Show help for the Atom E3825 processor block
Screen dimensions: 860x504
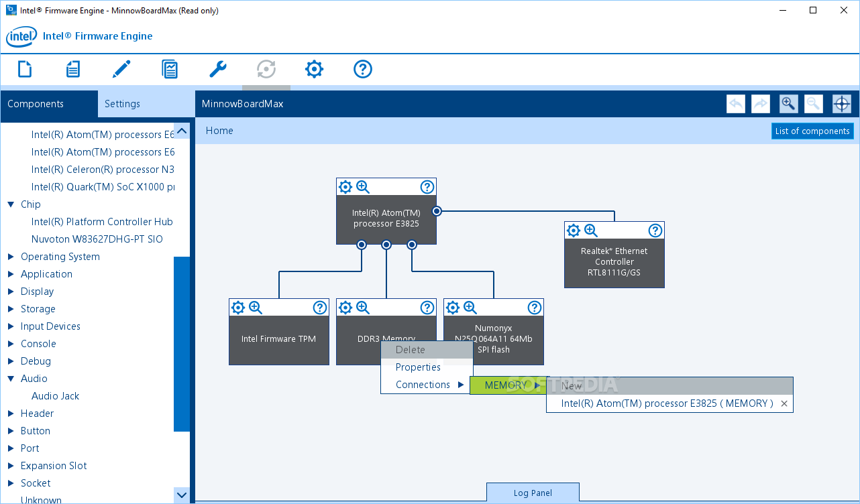tap(427, 187)
